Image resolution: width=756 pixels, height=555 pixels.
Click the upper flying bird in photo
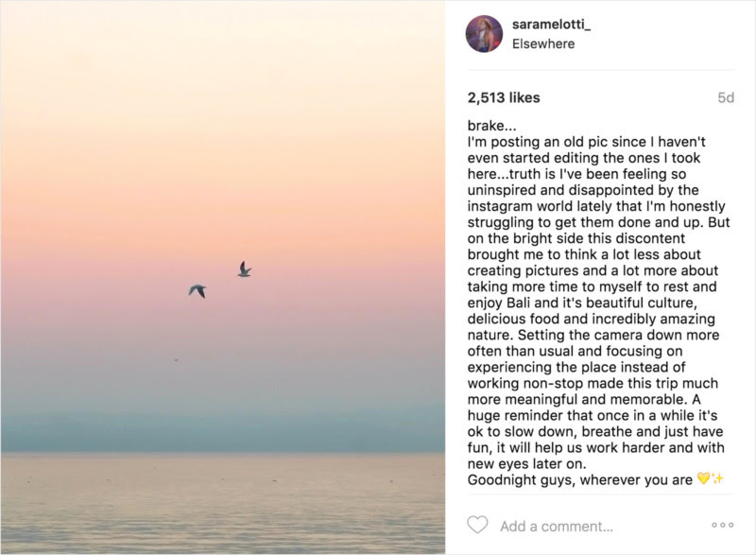[x=245, y=269]
